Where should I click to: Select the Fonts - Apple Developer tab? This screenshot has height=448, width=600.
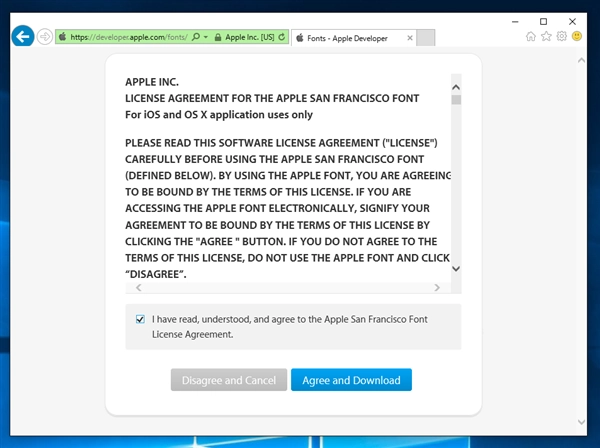click(x=354, y=38)
